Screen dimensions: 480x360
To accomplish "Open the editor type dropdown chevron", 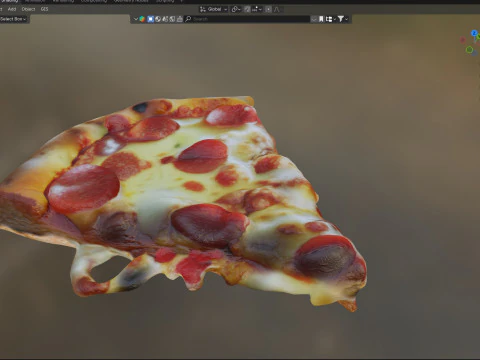I will coord(136,19).
